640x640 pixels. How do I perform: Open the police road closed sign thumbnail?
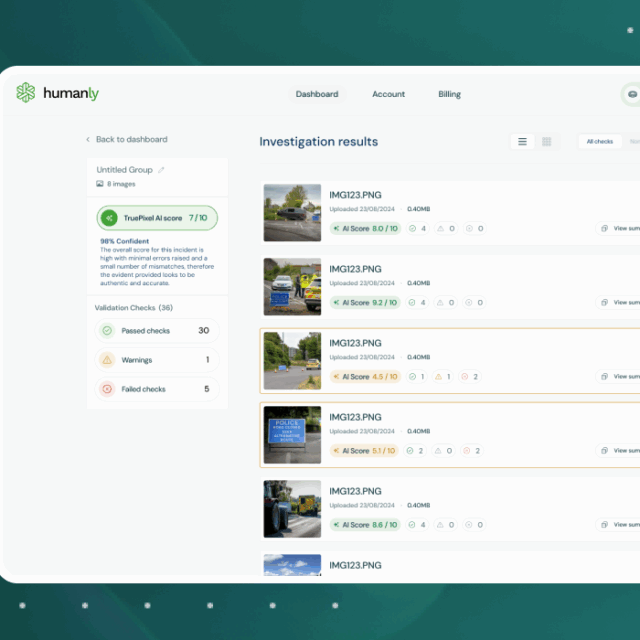tap(292, 435)
